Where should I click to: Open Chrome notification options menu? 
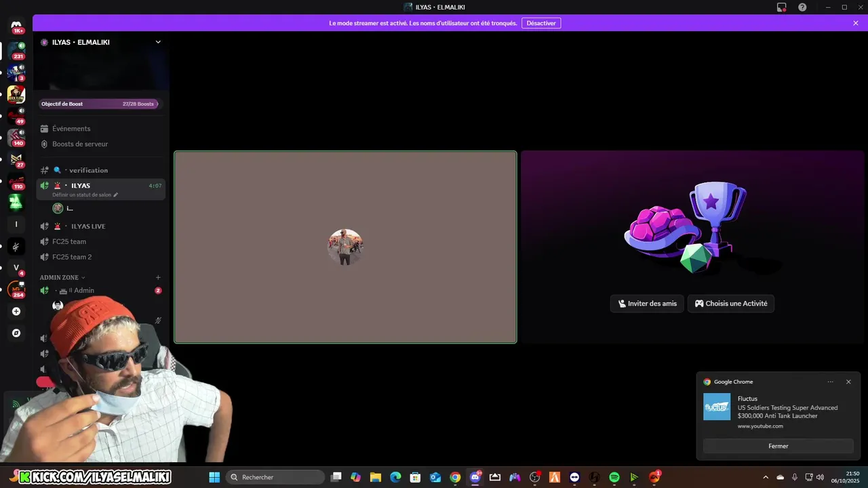coord(830,382)
